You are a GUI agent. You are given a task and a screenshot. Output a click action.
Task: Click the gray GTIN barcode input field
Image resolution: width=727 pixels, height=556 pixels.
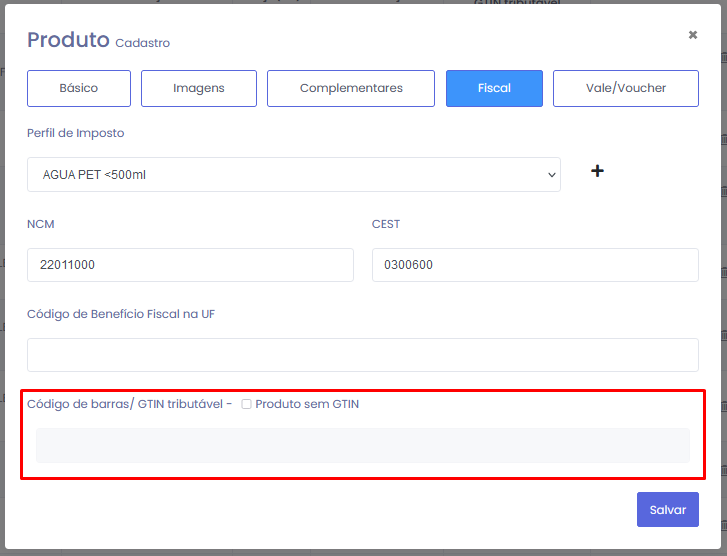[x=362, y=445]
